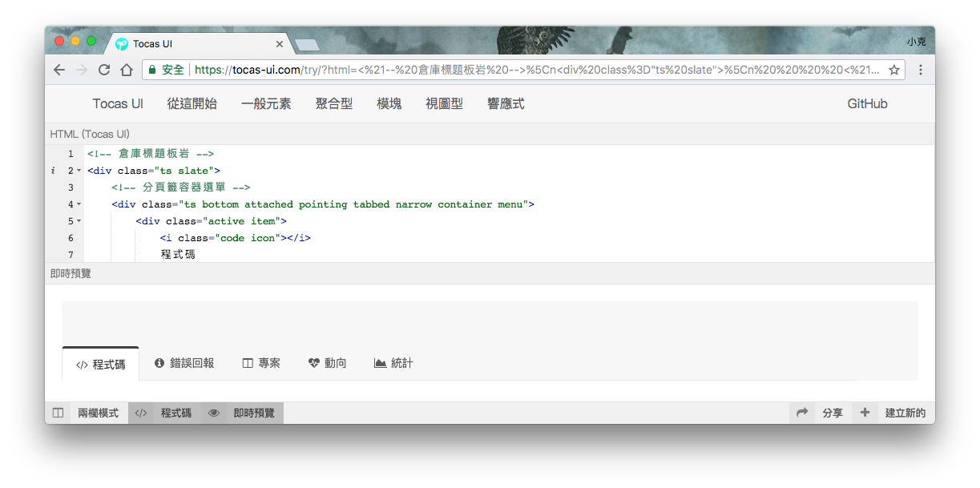
Task: Click the share arrow icon
Action: click(802, 413)
